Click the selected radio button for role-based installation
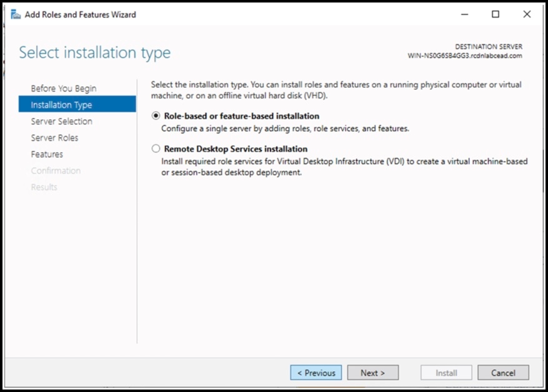The height and width of the screenshot is (392, 548). click(x=156, y=116)
